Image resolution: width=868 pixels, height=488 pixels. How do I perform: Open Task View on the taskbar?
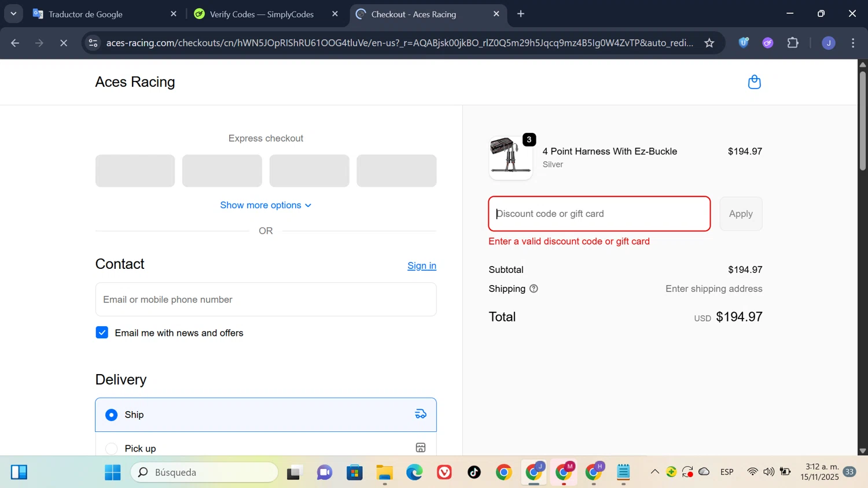tap(295, 472)
